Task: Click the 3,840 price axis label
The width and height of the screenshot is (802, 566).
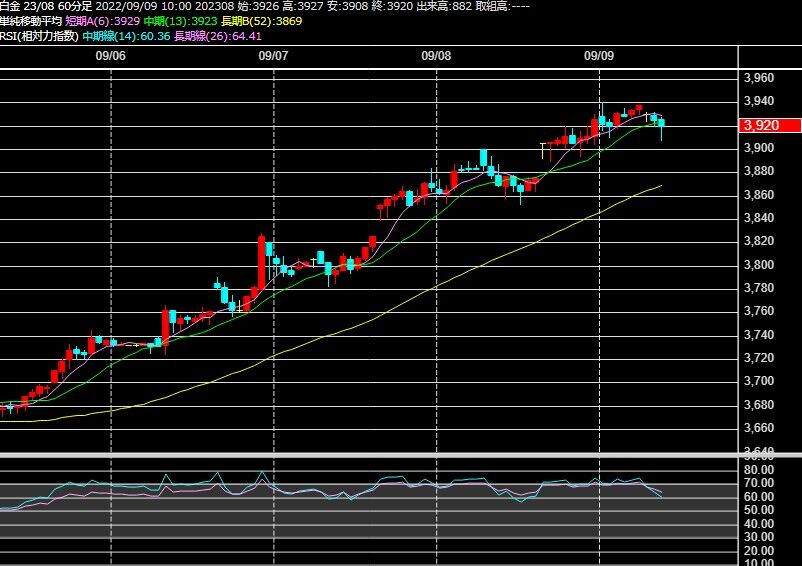Action: pyautogui.click(x=759, y=218)
